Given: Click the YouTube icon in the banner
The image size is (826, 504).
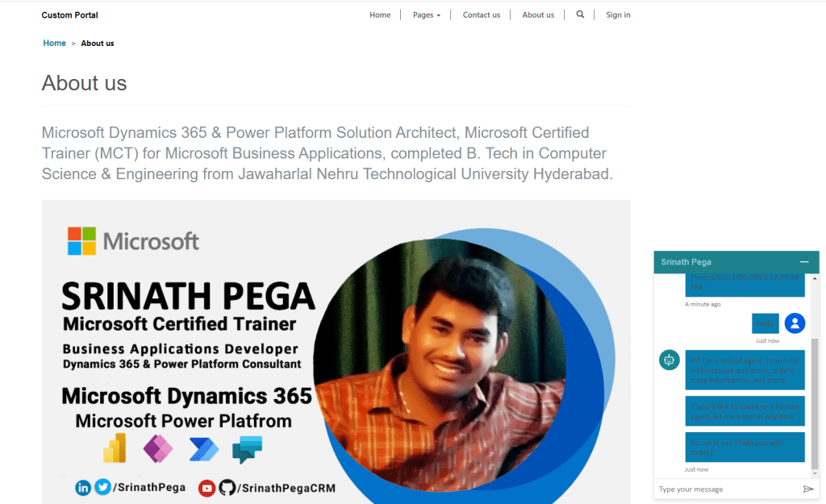Looking at the screenshot, I should click(206, 488).
